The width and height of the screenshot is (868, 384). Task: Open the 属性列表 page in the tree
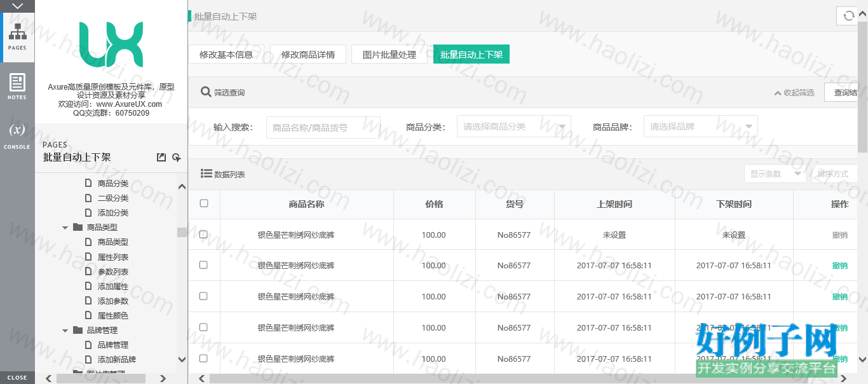[x=113, y=257]
